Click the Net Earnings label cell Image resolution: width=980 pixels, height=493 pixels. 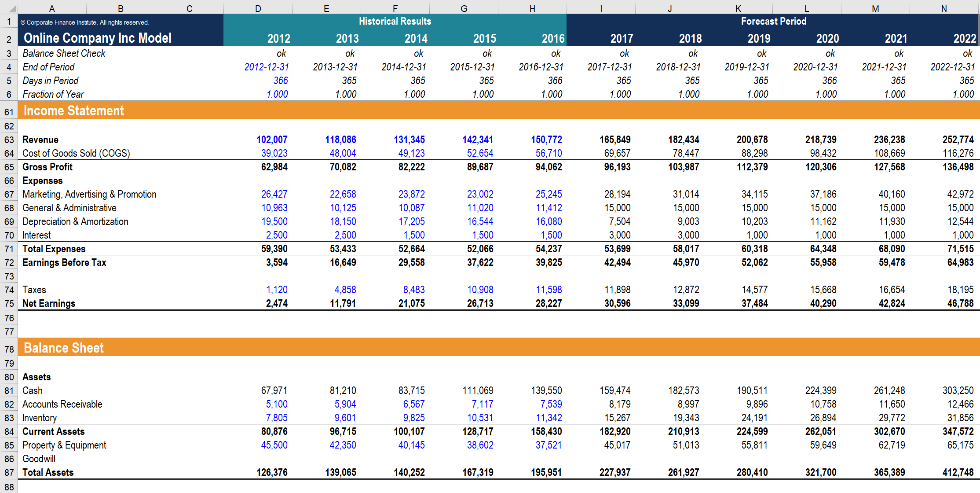[x=48, y=303]
